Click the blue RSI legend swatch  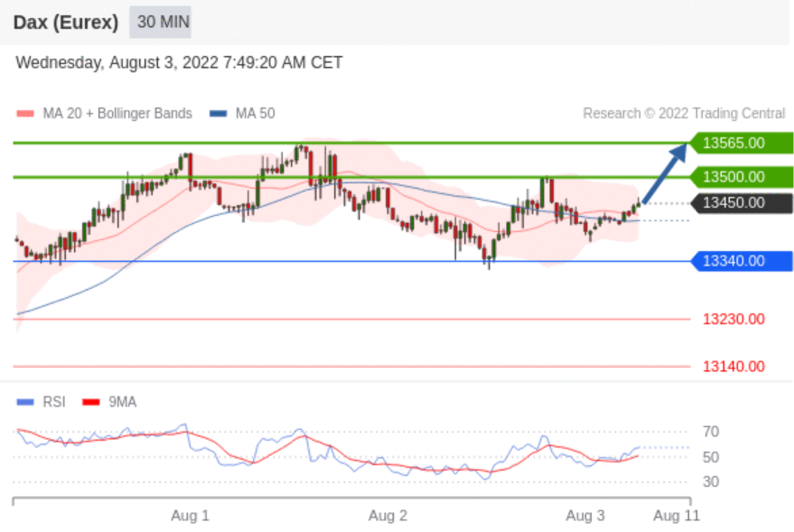click(25, 403)
